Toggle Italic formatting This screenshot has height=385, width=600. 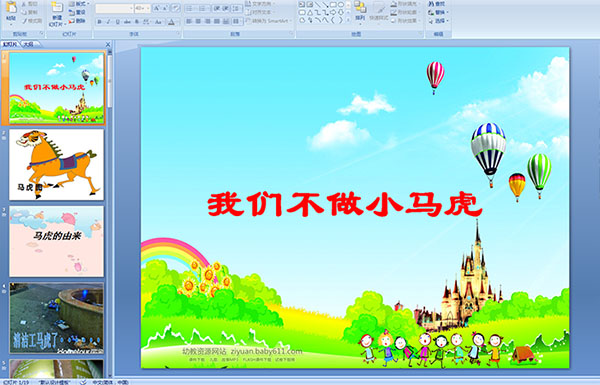pos(109,22)
